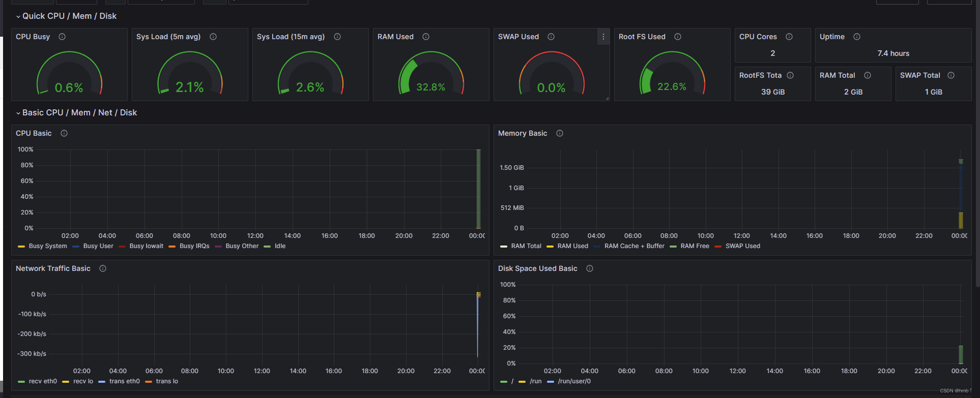980x398 pixels.
Task: Open the RootFS Total info icon
Action: click(x=790, y=75)
